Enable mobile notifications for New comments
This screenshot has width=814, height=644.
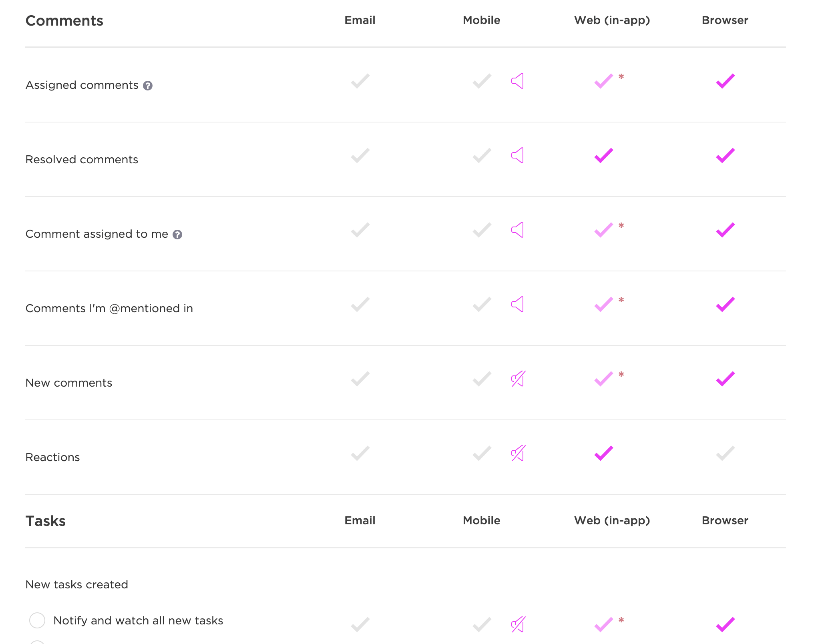(482, 379)
